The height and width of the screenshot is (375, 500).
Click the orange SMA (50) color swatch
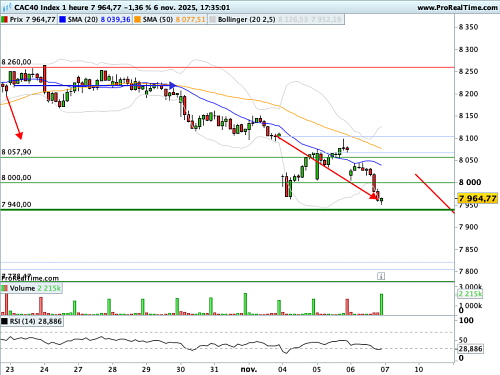137,20
